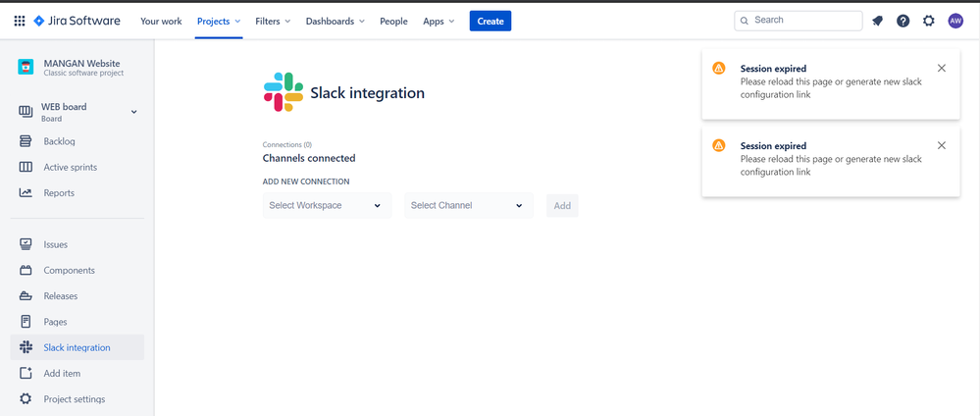This screenshot has height=416, width=980.
Task: Click the Project settings gear icon
Action: pos(26,398)
